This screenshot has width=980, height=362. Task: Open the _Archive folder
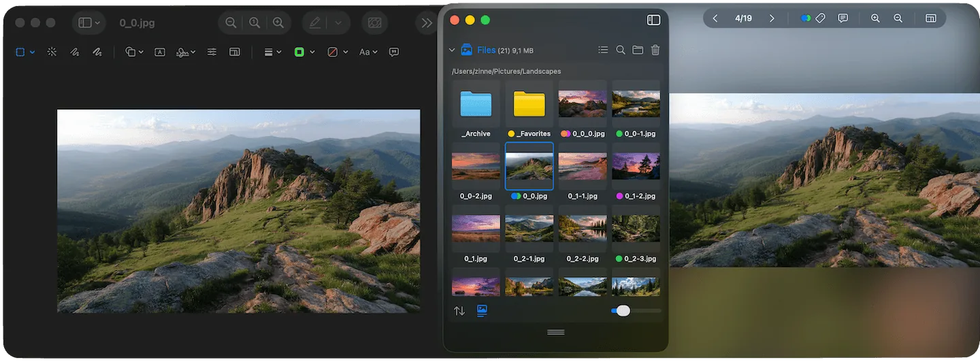pyautogui.click(x=476, y=104)
